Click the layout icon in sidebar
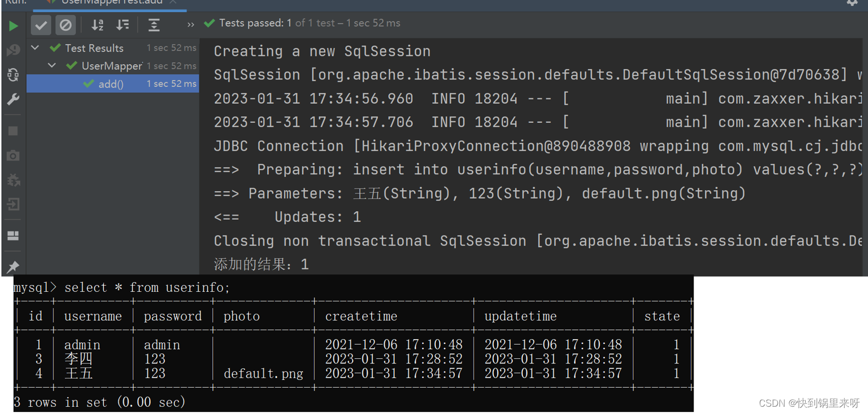This screenshot has height=413, width=868. pos(13,235)
